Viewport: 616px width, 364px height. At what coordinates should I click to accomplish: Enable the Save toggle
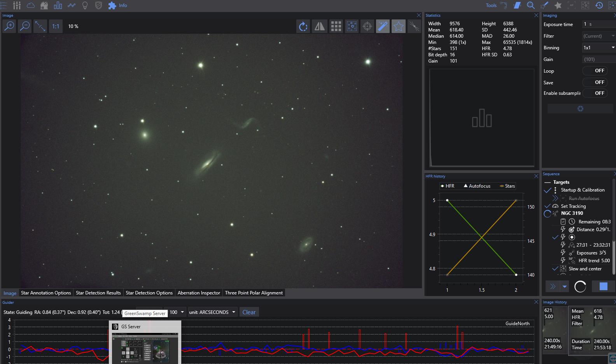pyautogui.click(x=595, y=82)
